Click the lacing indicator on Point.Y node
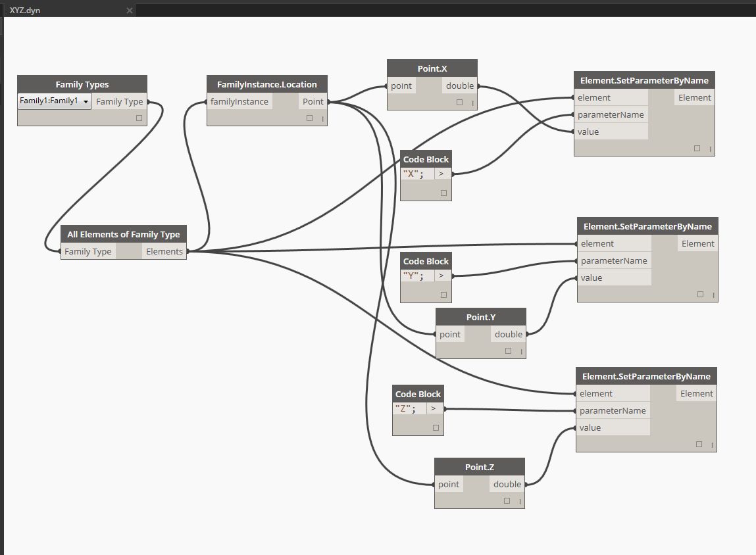This screenshot has height=555, width=756. [x=522, y=352]
